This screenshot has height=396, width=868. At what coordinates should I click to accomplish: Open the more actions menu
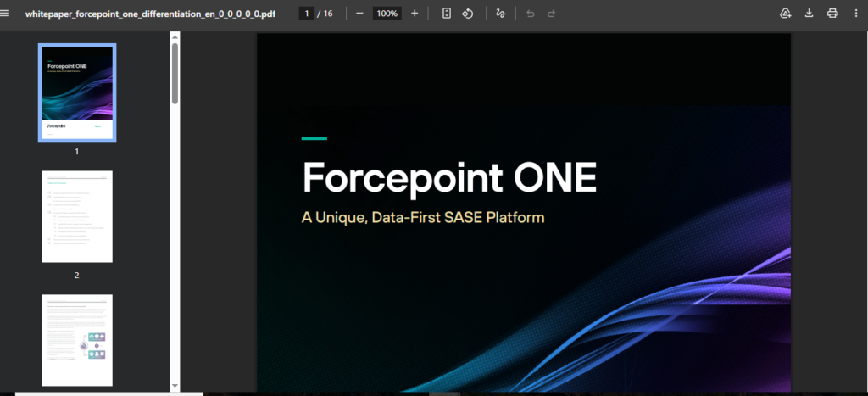point(856,14)
